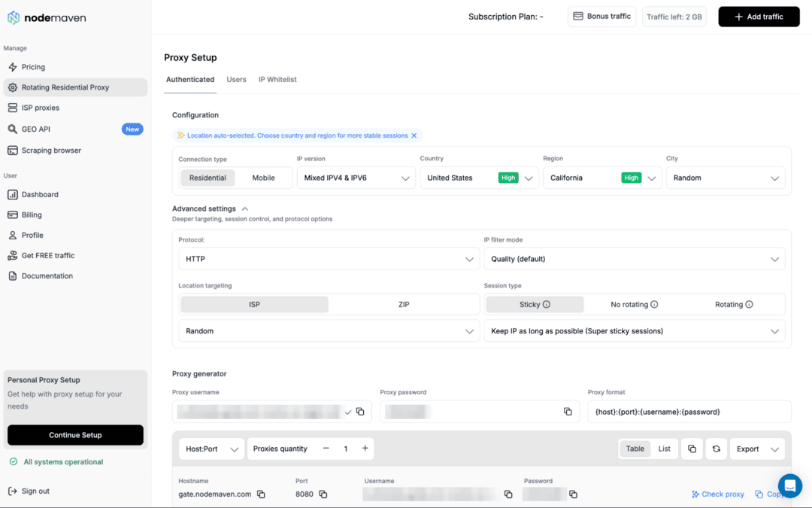Click the GEO API magnifier icon
Viewport: 812px width, 508px height.
(13, 129)
